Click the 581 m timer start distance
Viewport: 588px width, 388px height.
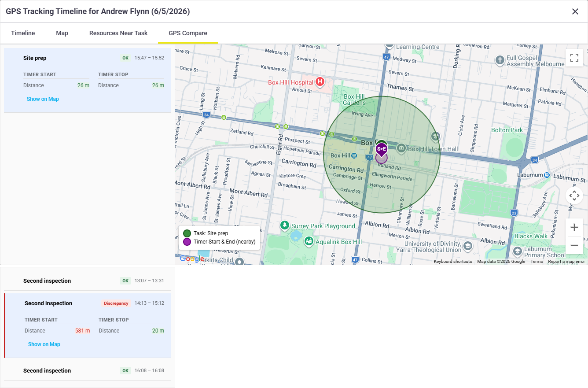pos(82,331)
